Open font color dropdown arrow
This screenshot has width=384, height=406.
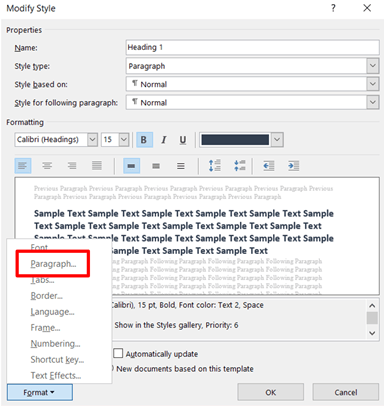tap(277, 140)
